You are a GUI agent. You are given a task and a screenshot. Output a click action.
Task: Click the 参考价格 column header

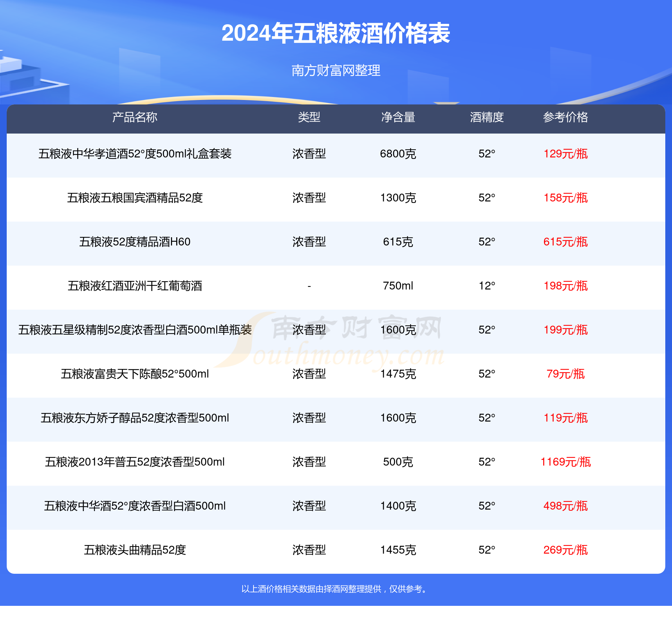(566, 117)
